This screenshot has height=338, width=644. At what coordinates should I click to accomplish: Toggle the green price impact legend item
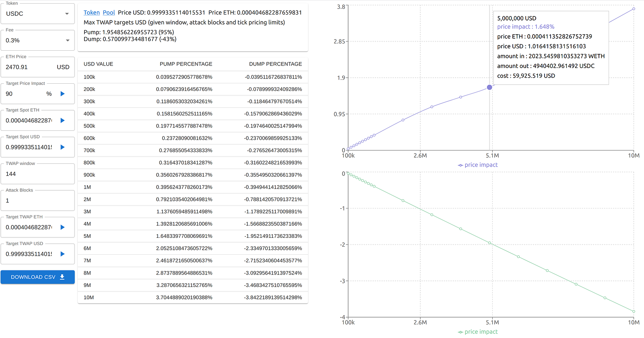tap(478, 332)
